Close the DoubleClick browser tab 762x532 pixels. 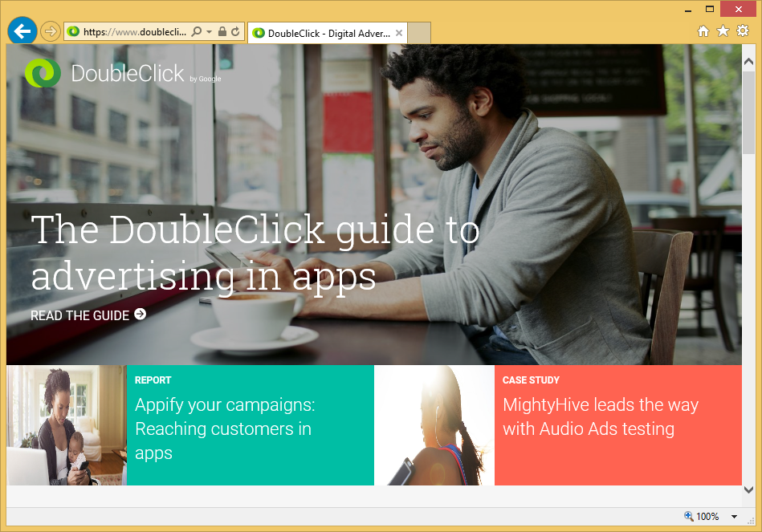click(399, 33)
